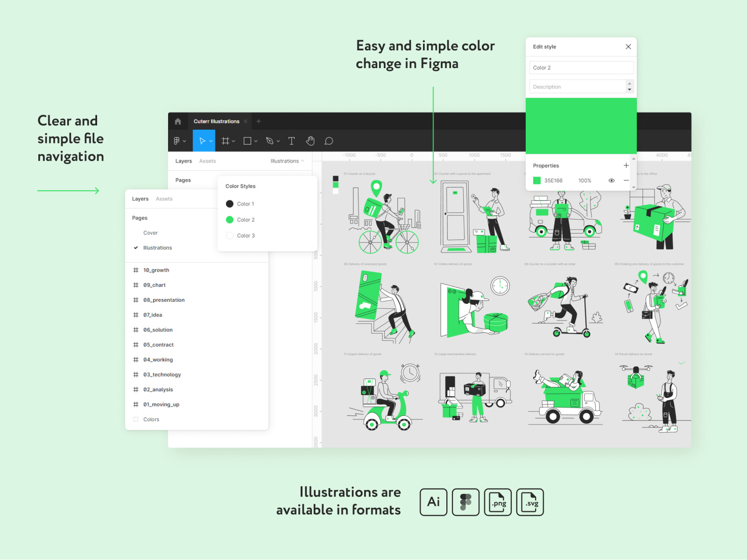Activate the Hand tool
747x560 pixels.
click(x=310, y=141)
